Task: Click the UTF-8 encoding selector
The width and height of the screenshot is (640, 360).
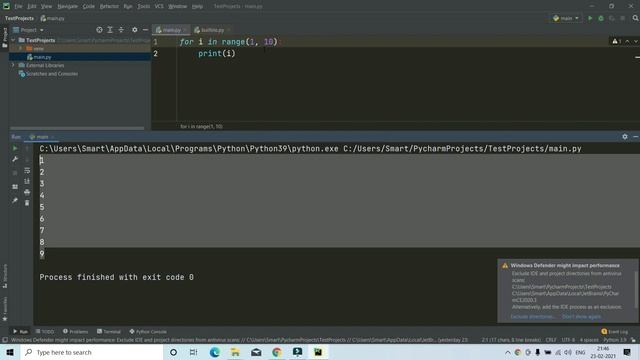Action: [x=568, y=340]
